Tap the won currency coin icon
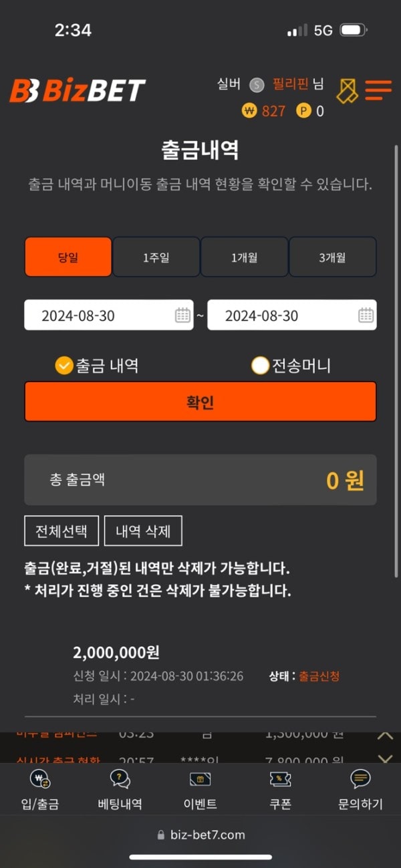This screenshot has width=401, height=868. click(249, 111)
